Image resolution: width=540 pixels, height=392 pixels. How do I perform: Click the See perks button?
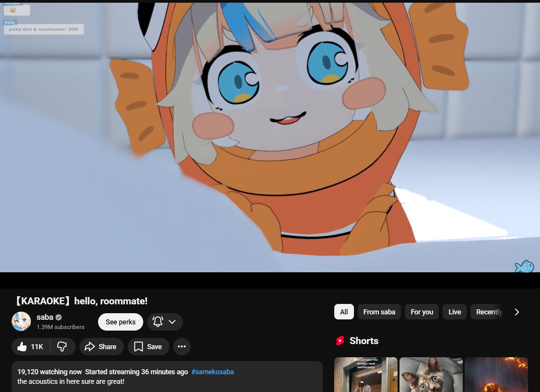pyautogui.click(x=120, y=322)
